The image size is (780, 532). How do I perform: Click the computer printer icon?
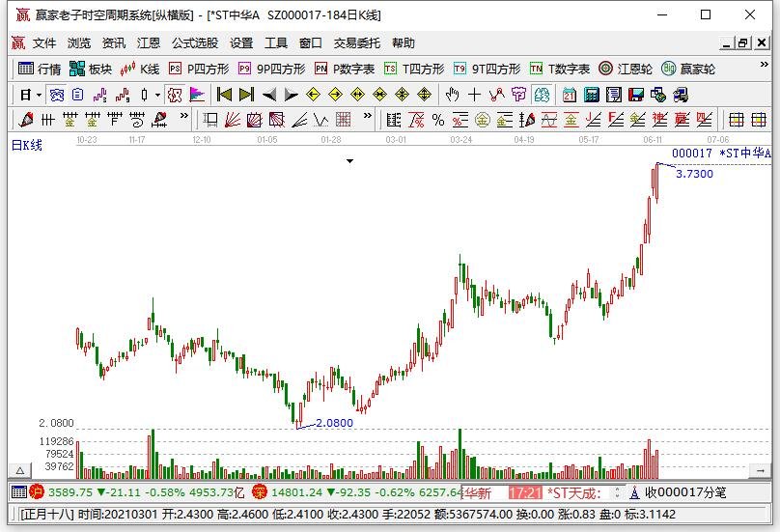(x=680, y=95)
